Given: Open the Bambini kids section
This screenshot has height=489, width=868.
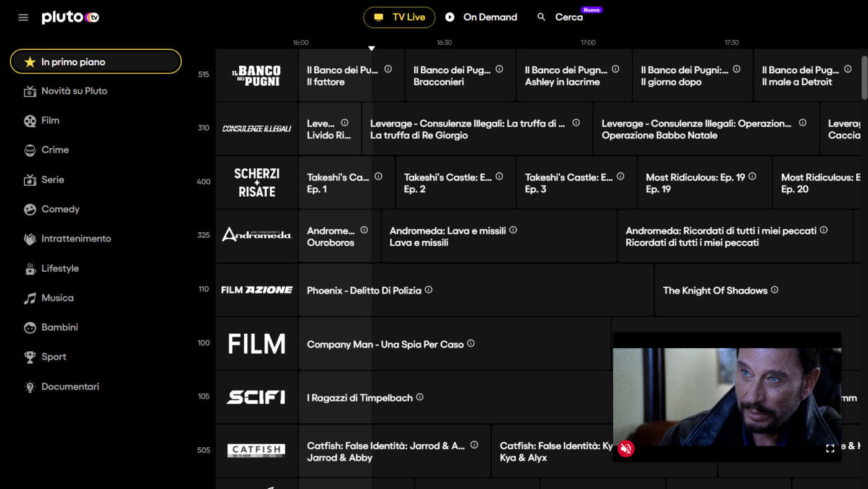Looking at the screenshot, I should click(x=59, y=327).
